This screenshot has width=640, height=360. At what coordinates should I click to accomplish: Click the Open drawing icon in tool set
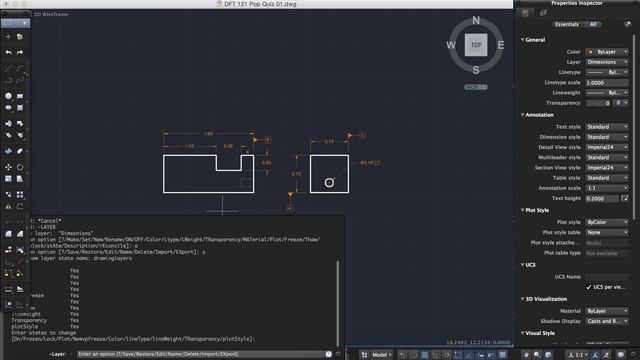(x=20, y=37)
